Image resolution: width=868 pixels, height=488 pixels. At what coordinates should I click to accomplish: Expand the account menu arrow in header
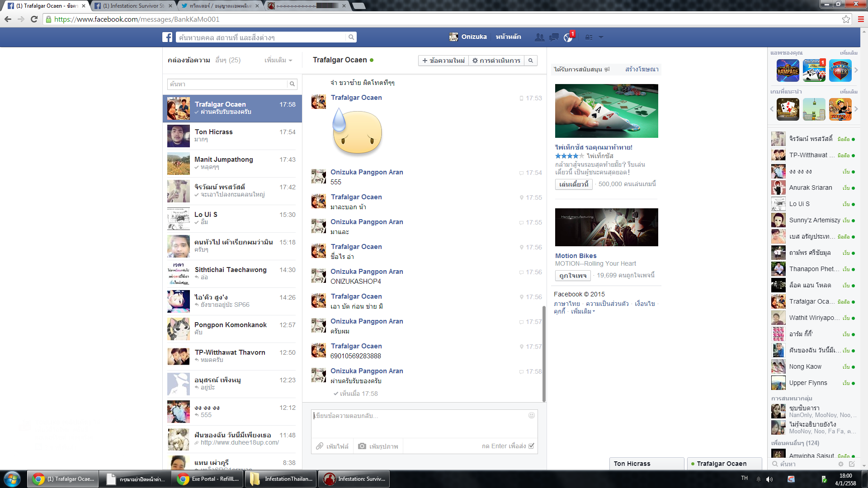tap(601, 37)
